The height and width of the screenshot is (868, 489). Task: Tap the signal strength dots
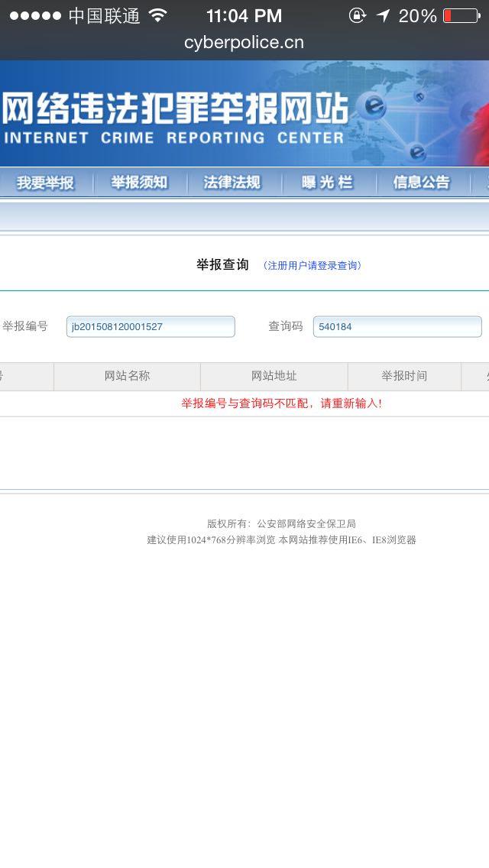[x=35, y=16]
